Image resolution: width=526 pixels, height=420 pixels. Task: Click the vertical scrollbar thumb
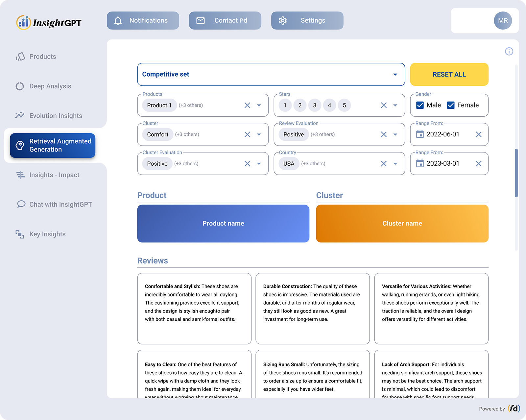516,173
